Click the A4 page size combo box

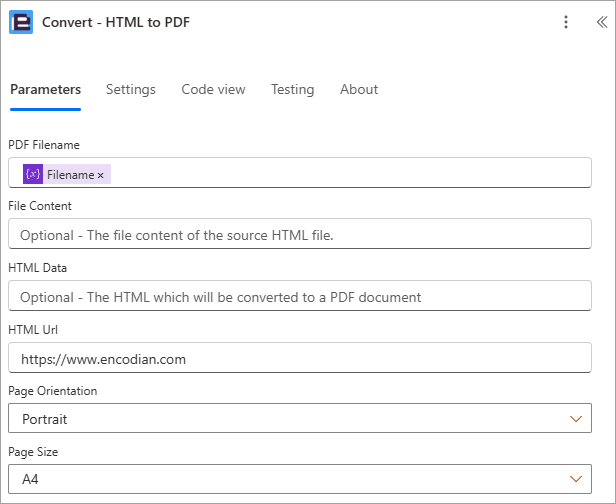point(300,479)
